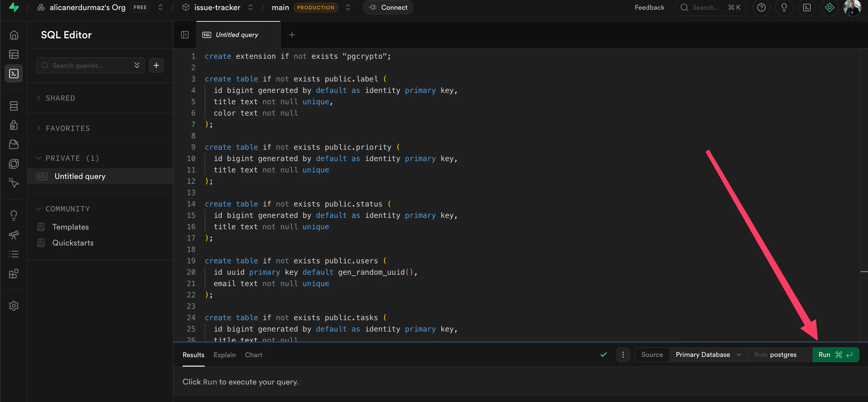View Advisors using the lightbulb icon

coord(14,215)
